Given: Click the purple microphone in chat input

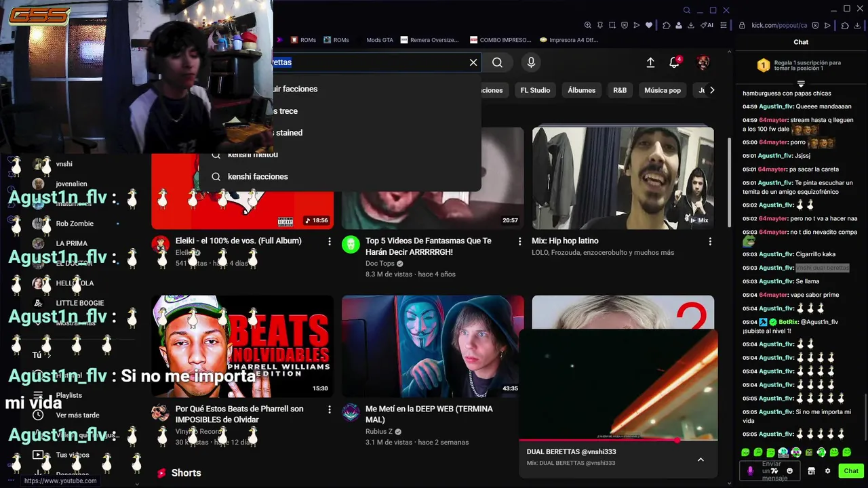Looking at the screenshot, I should 750,471.
